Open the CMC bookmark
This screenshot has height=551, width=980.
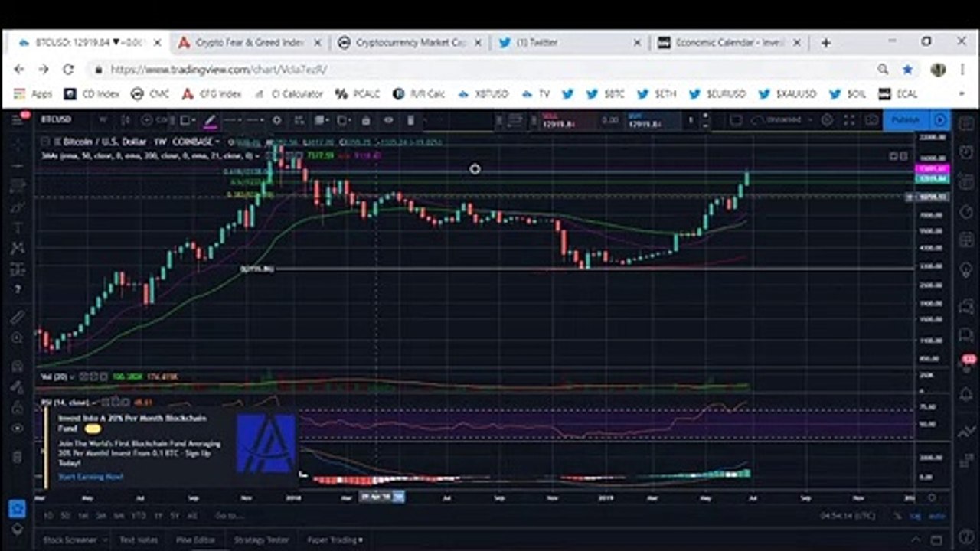[x=150, y=94]
